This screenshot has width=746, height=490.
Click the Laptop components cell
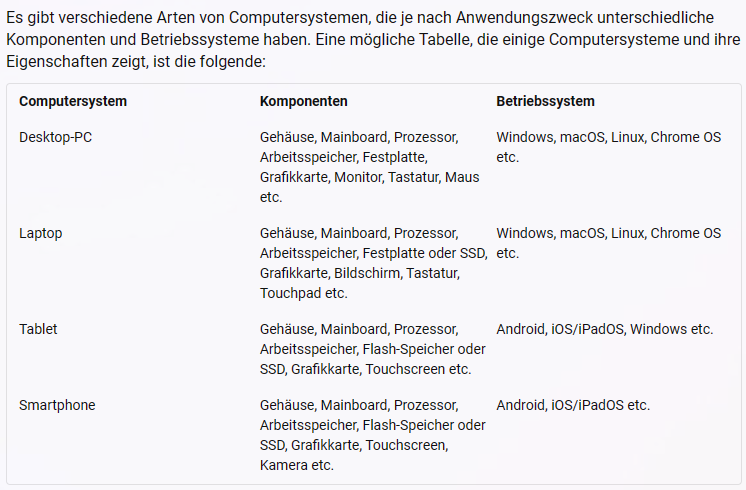point(373,263)
